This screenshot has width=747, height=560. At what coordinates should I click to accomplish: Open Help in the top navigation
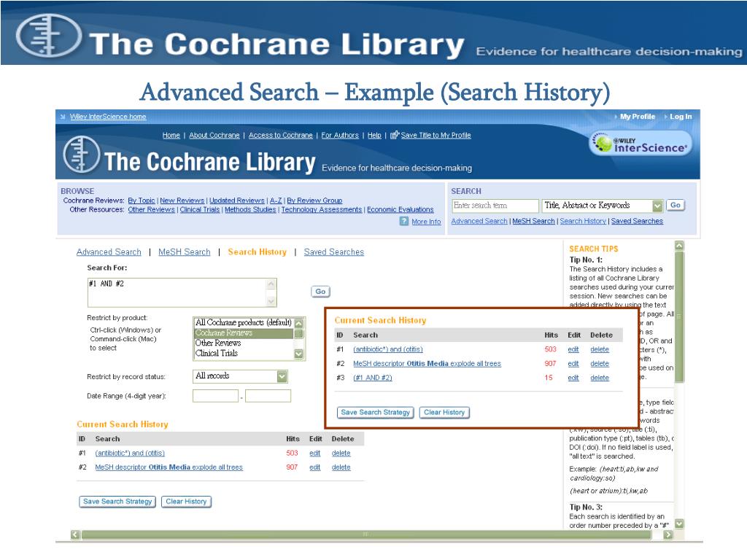tap(374, 135)
